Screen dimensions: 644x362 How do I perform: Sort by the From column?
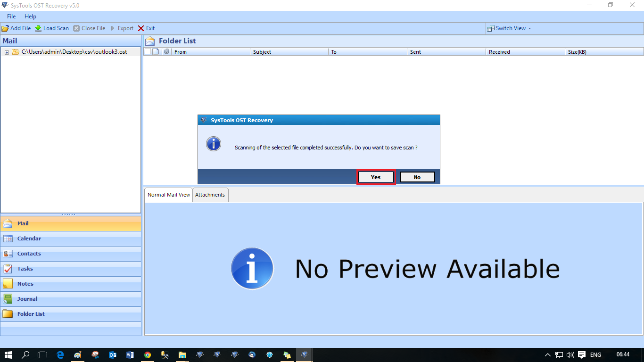(210, 52)
